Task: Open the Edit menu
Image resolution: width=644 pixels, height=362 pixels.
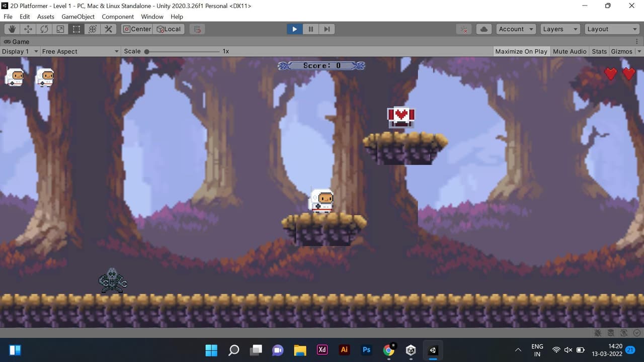Action: [x=25, y=17]
